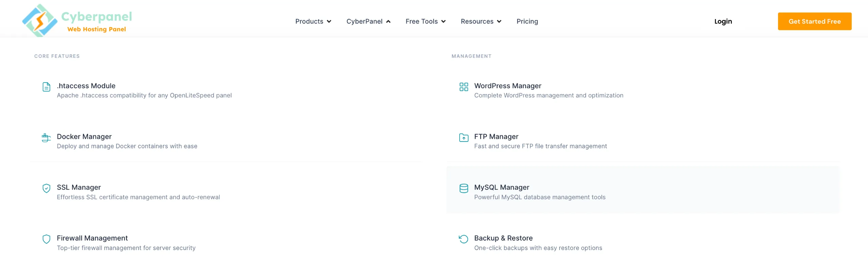Screen dimensions: 868x266
Task: Open the Free Tools menu
Action: 422,21
